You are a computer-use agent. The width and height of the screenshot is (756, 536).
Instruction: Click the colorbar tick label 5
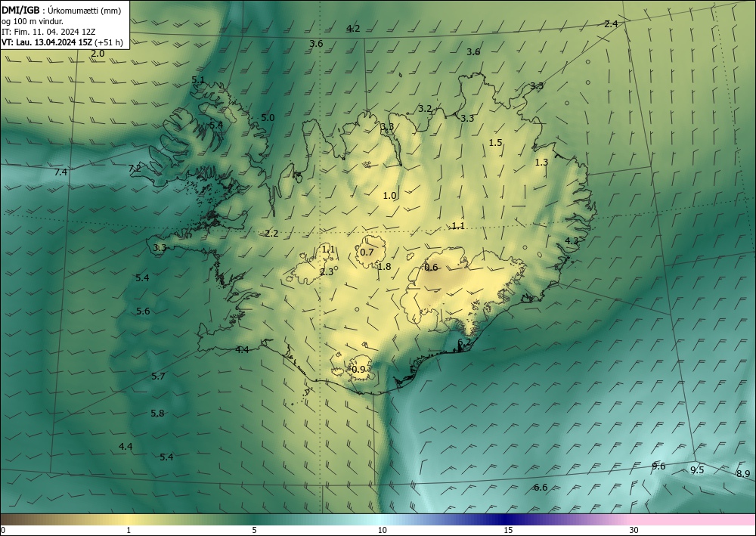[254, 531]
